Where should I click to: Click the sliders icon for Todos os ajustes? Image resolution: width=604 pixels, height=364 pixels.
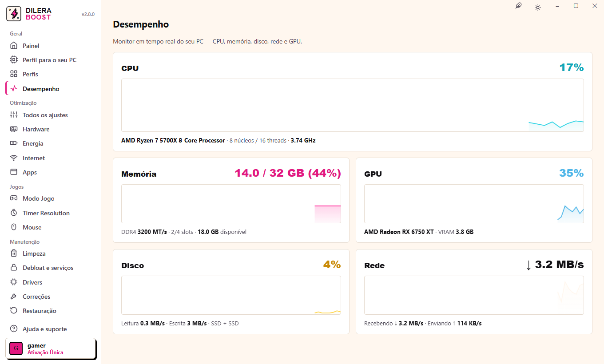pyautogui.click(x=14, y=115)
